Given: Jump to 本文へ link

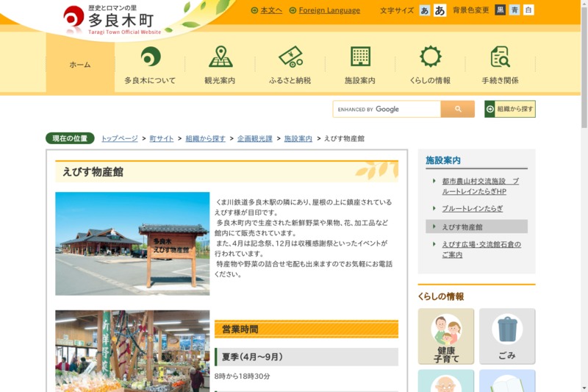Looking at the screenshot, I should pos(270,10).
